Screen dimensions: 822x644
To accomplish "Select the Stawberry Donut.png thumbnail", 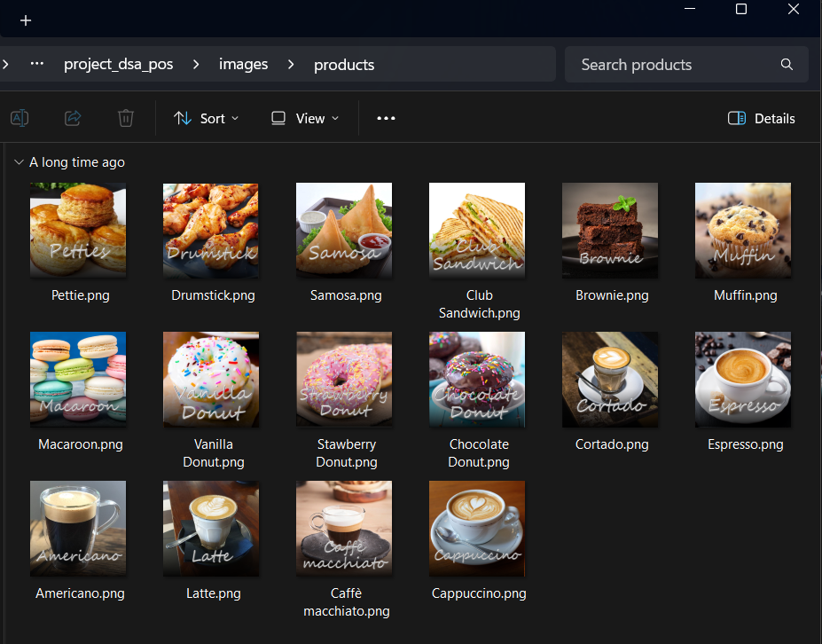I will [344, 379].
